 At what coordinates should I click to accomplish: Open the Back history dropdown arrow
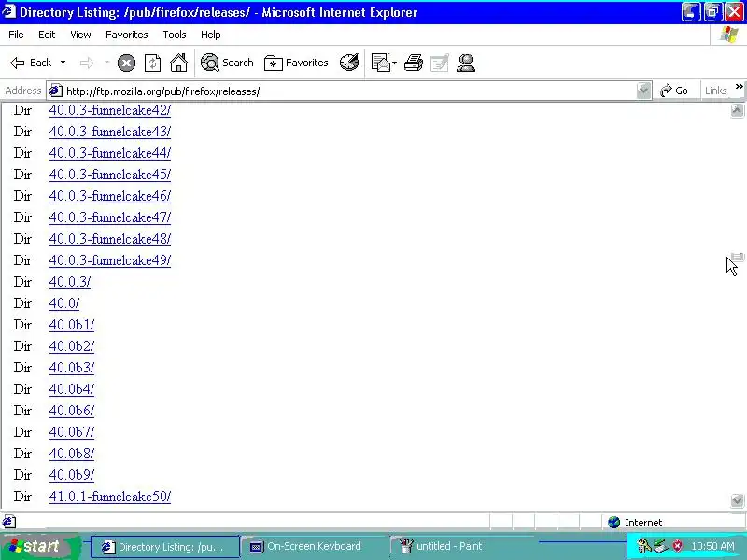click(63, 63)
